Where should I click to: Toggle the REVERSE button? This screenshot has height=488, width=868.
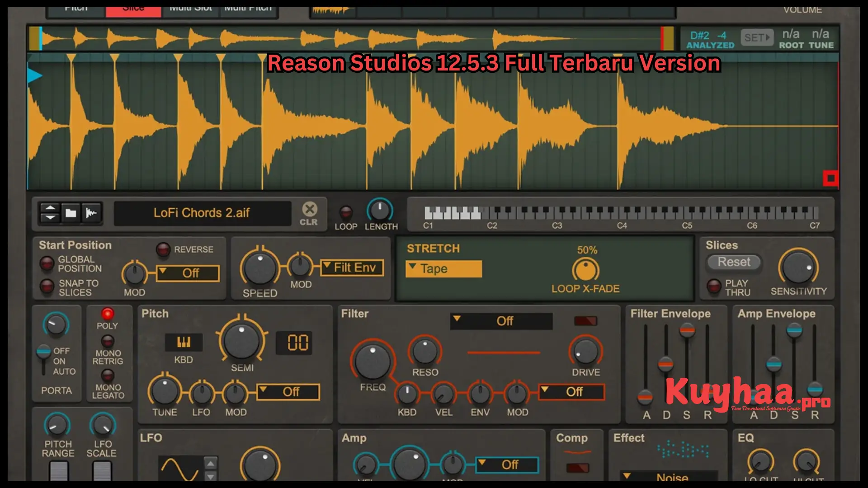pyautogui.click(x=163, y=249)
